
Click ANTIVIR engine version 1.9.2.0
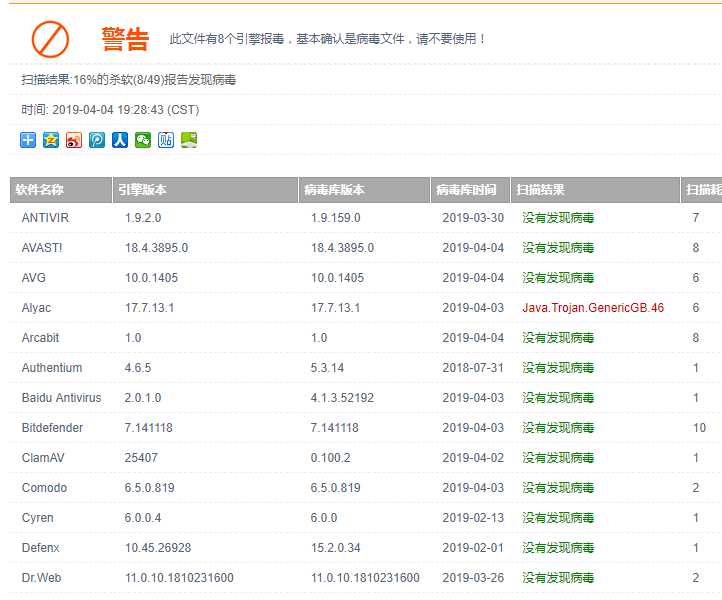coord(143,217)
